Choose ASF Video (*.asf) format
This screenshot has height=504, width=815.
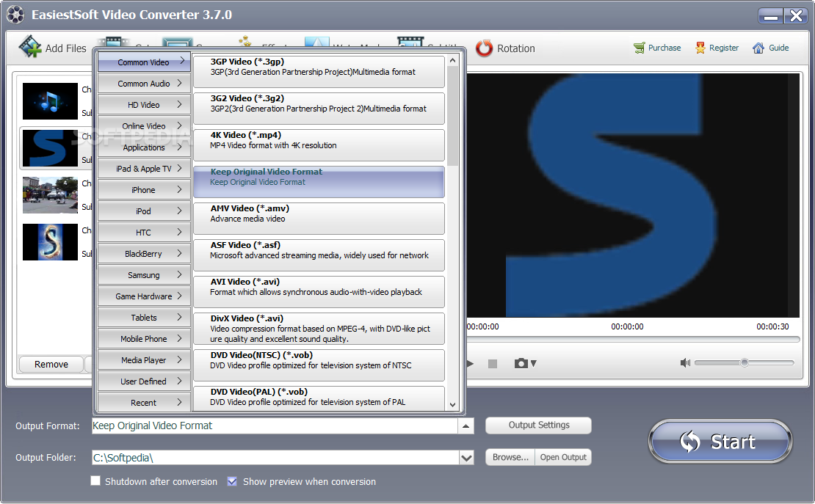click(x=319, y=255)
